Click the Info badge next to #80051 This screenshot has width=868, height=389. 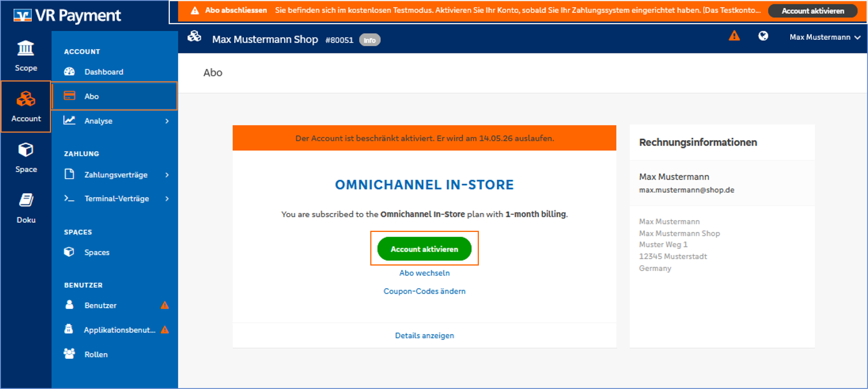(370, 40)
